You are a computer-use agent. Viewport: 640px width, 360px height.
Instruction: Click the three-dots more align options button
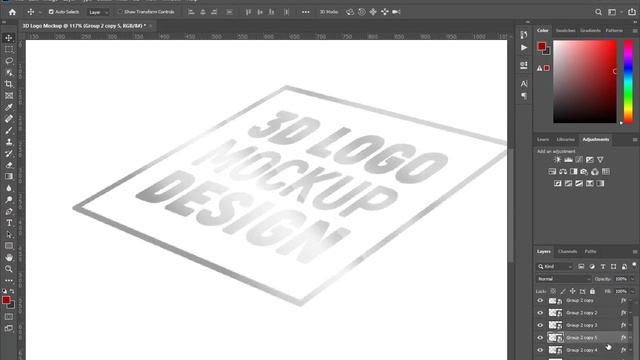point(305,12)
